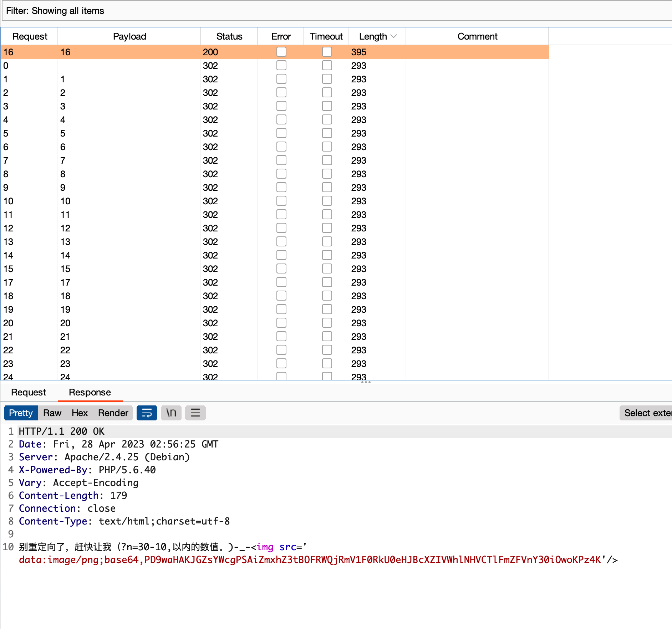Viewport: 672px width, 629px height.
Task: Click the Vary: Accept-Encoding header line
Action: 78,483
